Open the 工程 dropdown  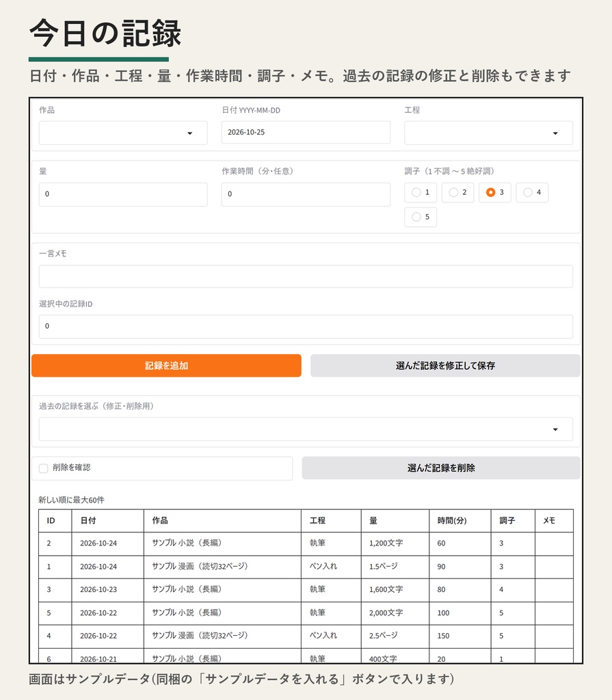[x=488, y=133]
